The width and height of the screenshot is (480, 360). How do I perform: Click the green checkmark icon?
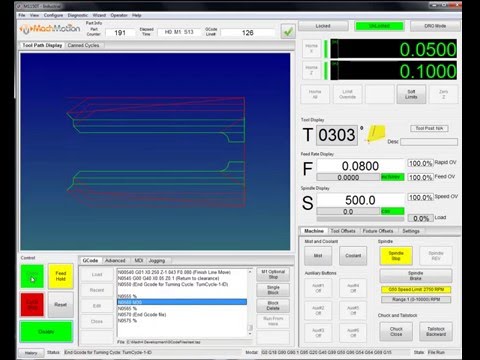[288, 32]
